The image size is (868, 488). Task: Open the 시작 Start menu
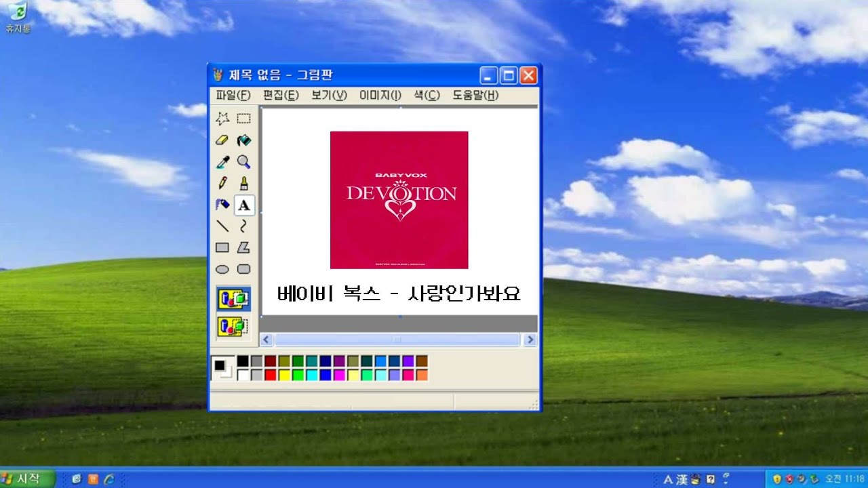coord(29,479)
